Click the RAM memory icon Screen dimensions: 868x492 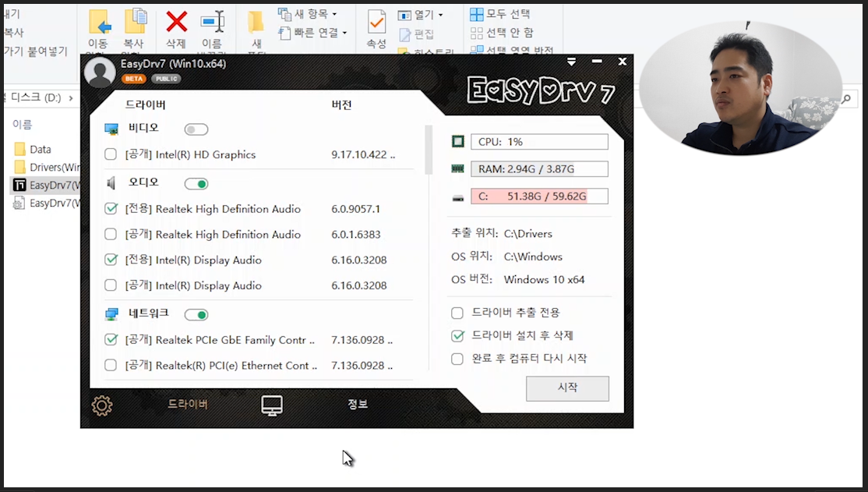click(458, 168)
